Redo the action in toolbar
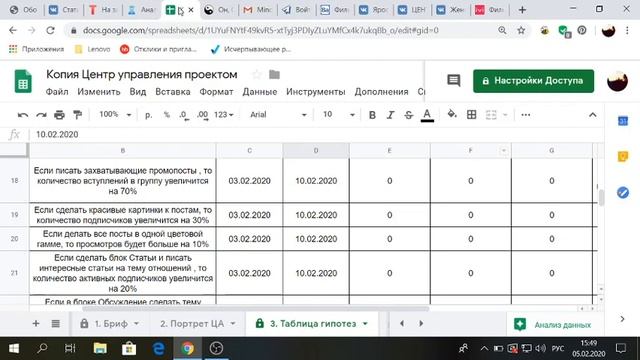The image size is (640, 360). click(41, 115)
